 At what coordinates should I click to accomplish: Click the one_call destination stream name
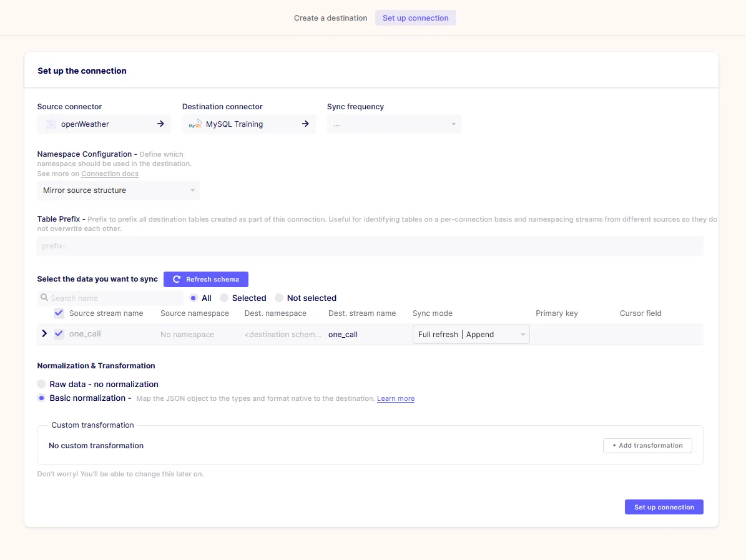point(343,335)
